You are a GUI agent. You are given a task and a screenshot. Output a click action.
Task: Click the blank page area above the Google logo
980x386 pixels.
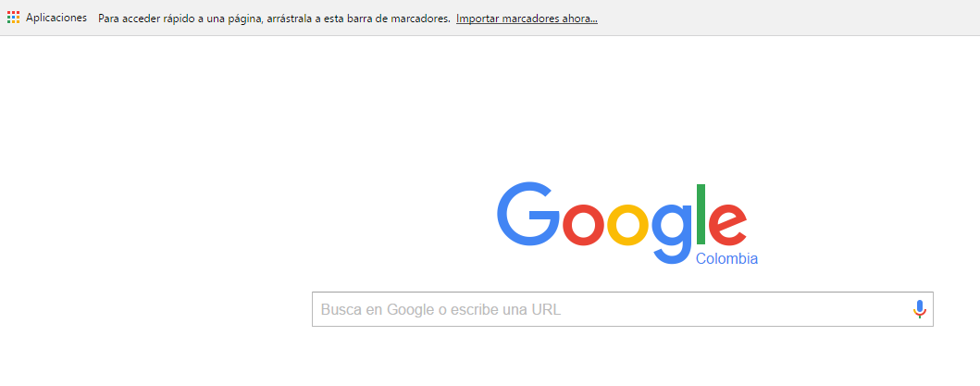point(625,106)
